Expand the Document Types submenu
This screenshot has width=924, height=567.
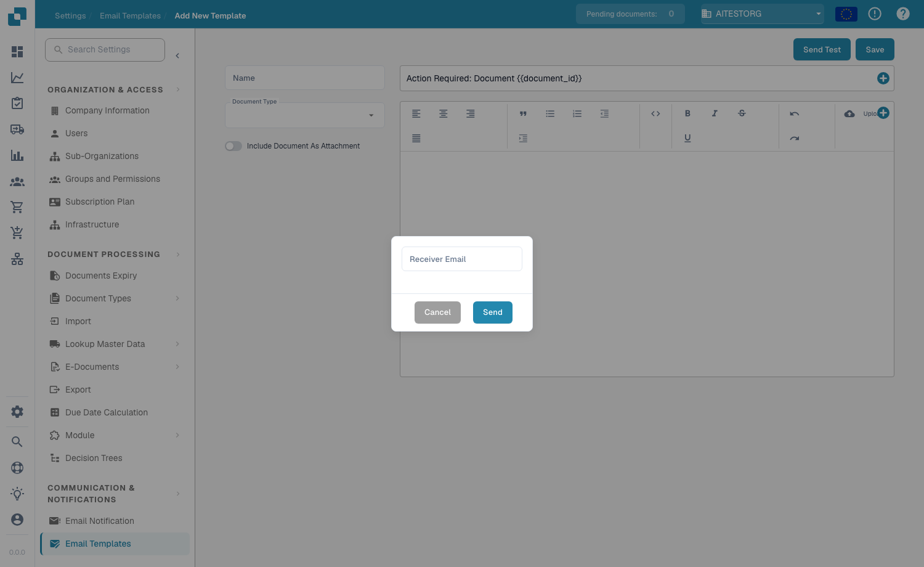click(x=177, y=298)
